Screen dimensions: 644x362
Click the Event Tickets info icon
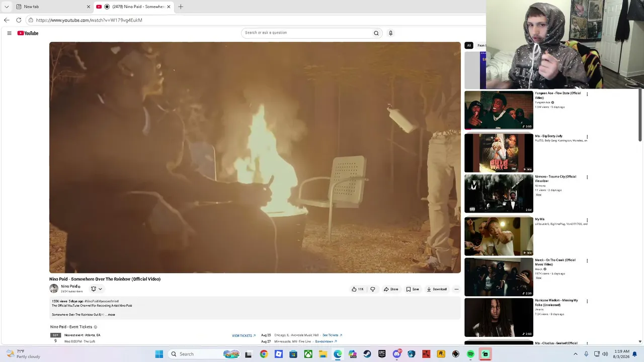(96, 327)
